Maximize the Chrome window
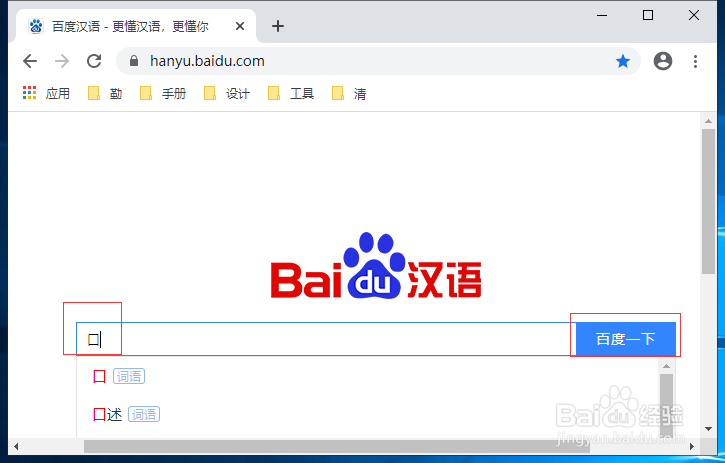Viewport: 725px width, 463px height. click(x=648, y=15)
